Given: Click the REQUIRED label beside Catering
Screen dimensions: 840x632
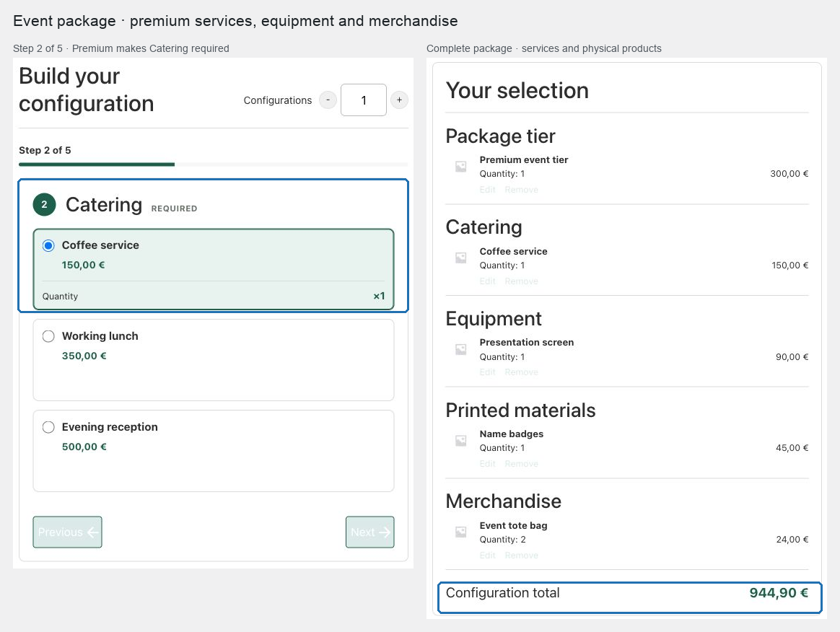Looking at the screenshot, I should coord(174,209).
